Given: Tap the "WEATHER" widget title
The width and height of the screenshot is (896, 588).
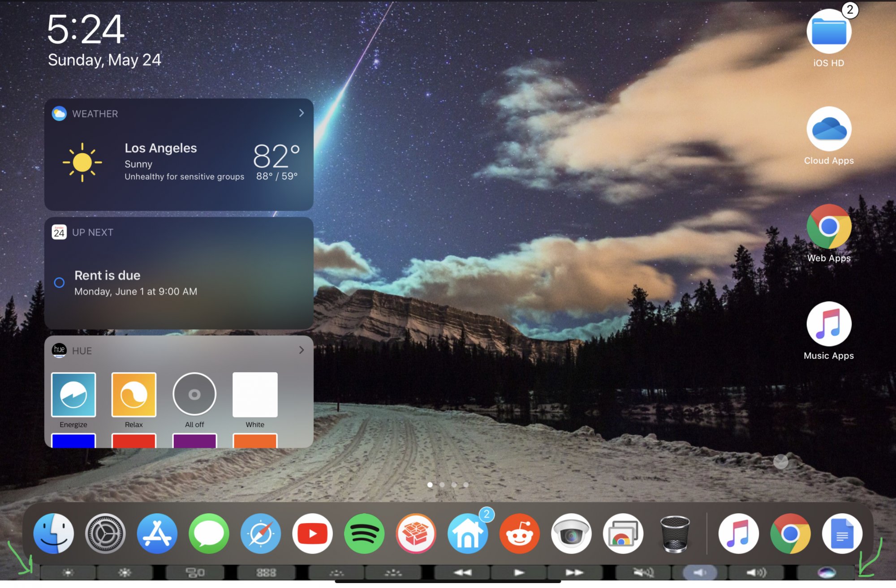Looking at the screenshot, I should (x=95, y=114).
